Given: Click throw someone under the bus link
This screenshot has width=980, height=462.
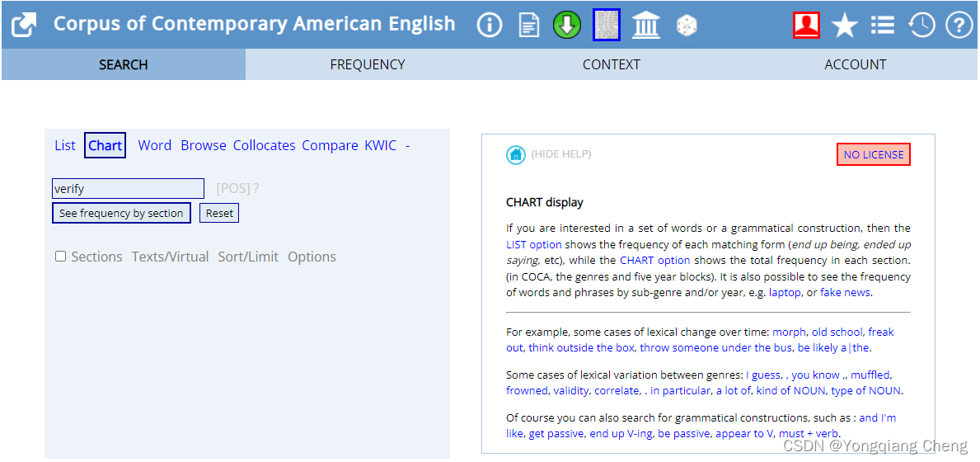Looking at the screenshot, I should pos(715,347).
